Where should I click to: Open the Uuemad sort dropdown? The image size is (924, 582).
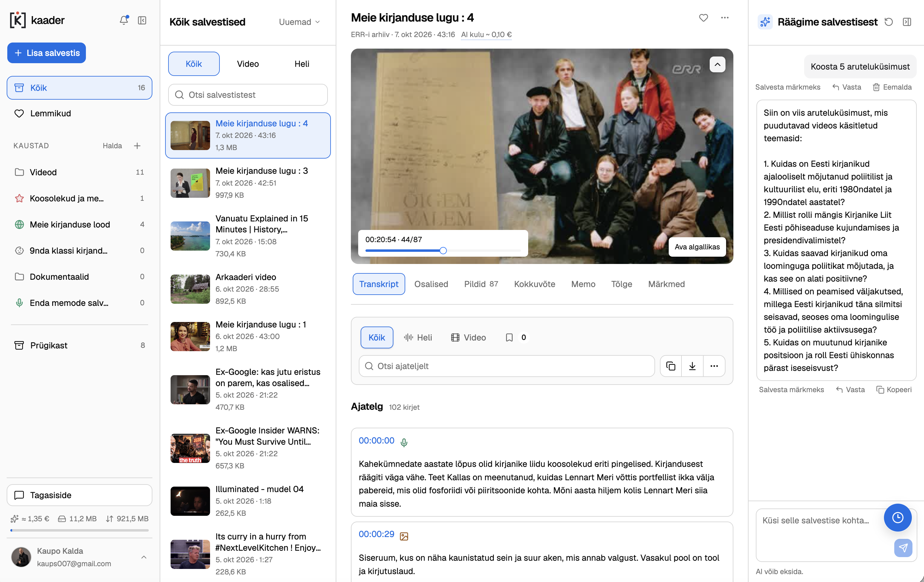[x=299, y=22]
